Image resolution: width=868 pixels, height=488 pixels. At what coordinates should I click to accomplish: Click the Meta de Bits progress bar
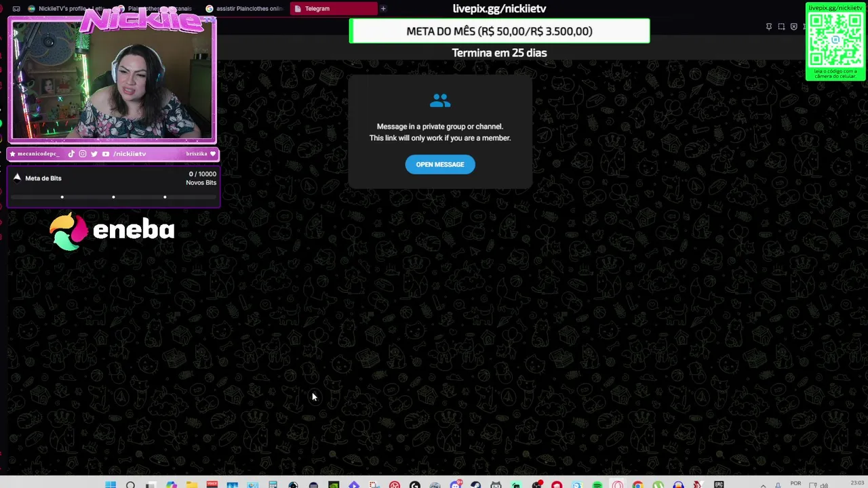pos(113,197)
